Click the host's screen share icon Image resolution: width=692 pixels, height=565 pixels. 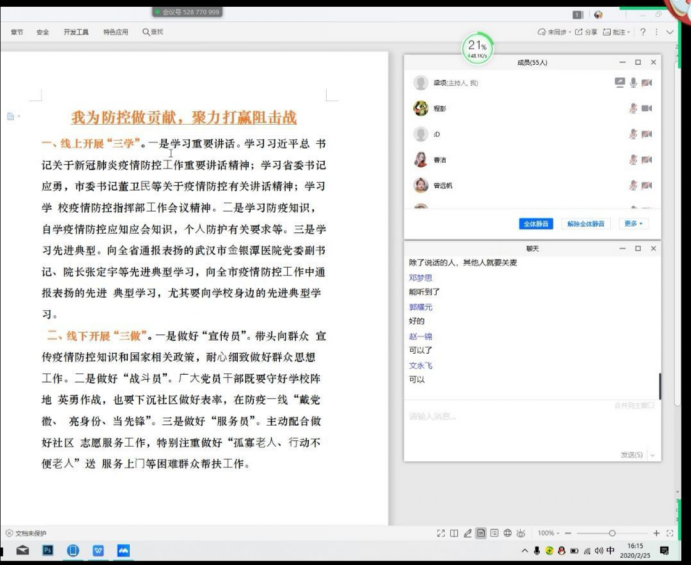(x=619, y=81)
